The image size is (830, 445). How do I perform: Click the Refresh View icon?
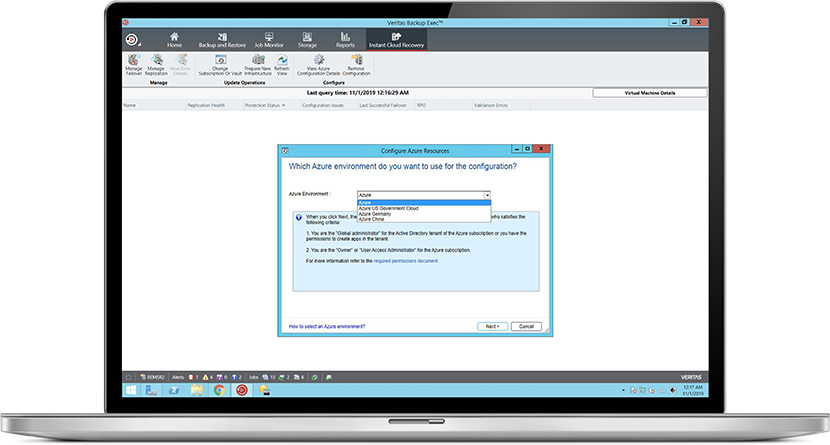coord(282,65)
